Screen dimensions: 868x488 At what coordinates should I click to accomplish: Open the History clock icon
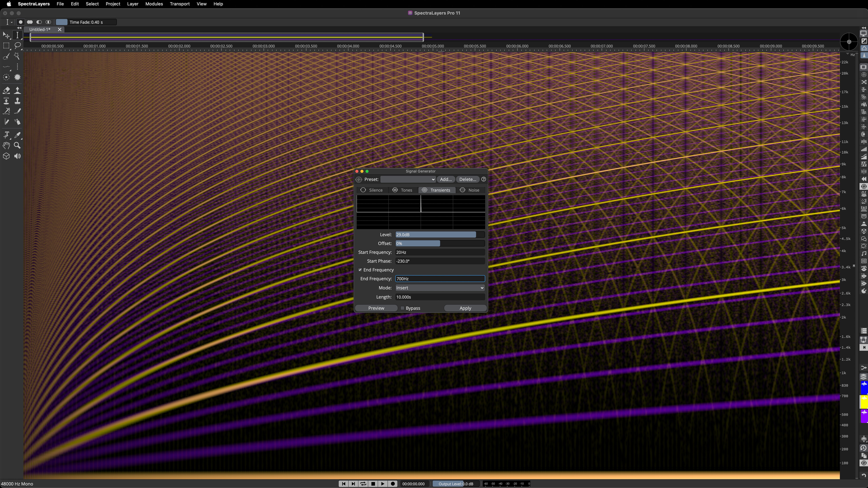pos(864,448)
